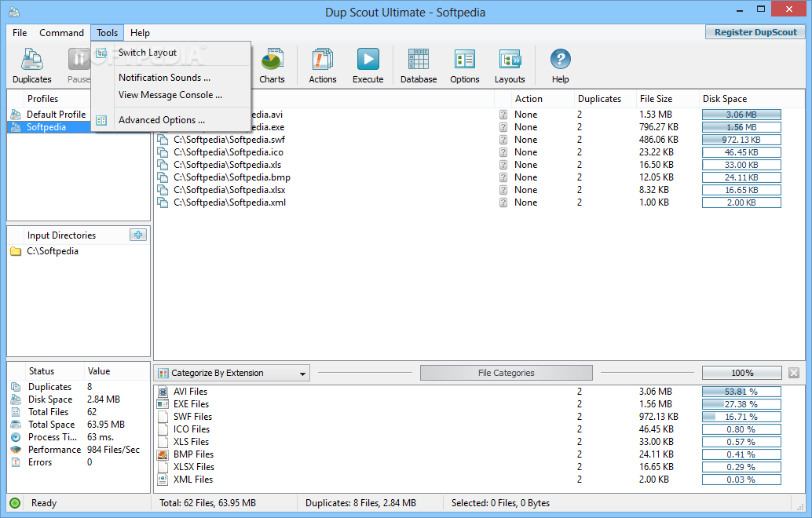Click the Errors status icon
This screenshot has height=518, width=812.
tap(16, 462)
